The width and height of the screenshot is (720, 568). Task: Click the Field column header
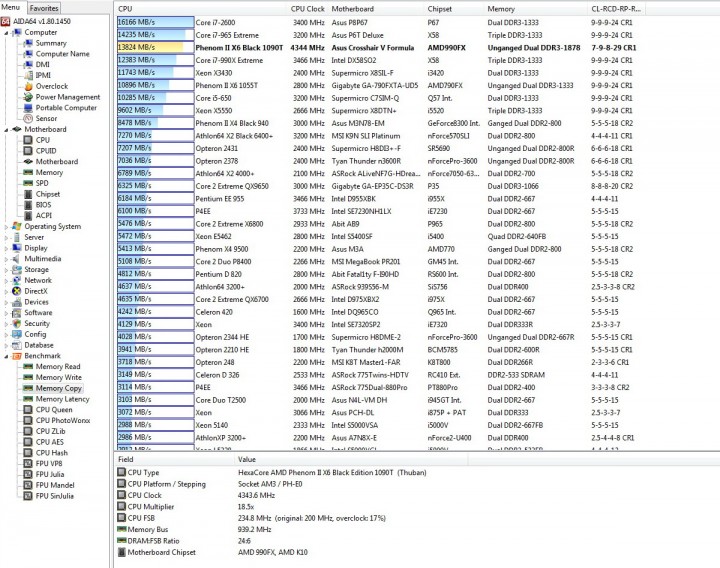click(x=126, y=459)
